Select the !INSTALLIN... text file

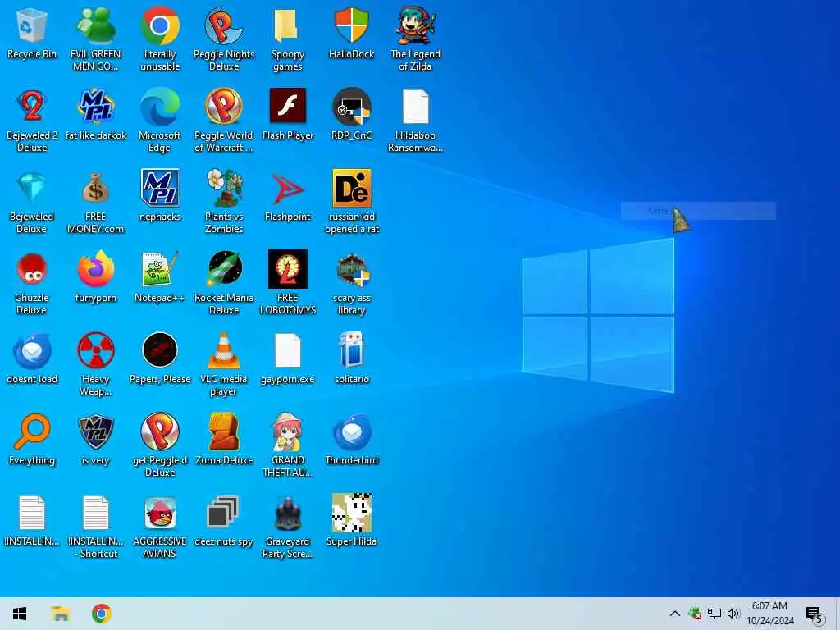coord(32,514)
